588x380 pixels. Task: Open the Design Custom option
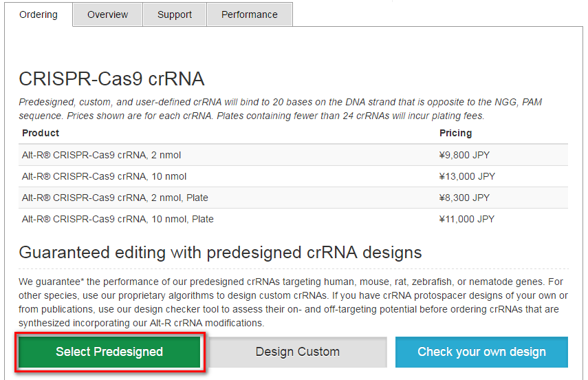click(297, 352)
